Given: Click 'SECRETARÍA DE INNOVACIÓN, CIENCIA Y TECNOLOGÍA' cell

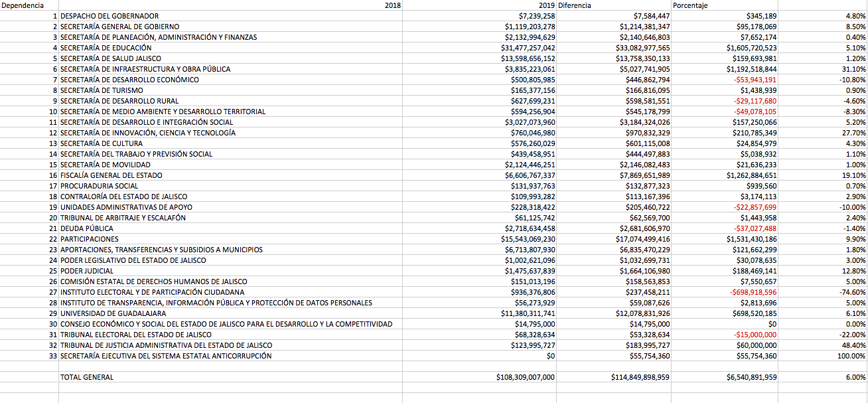Looking at the screenshot, I should [230, 133].
